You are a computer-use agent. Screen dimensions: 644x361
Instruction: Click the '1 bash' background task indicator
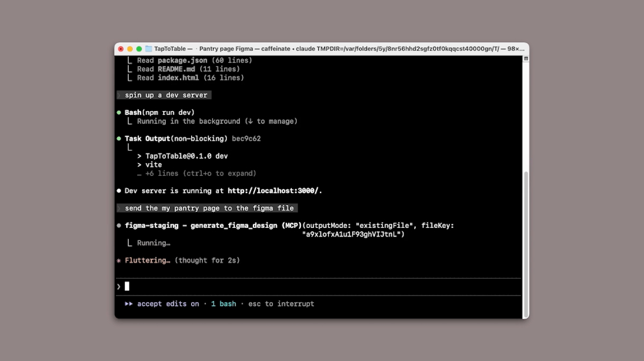223,304
